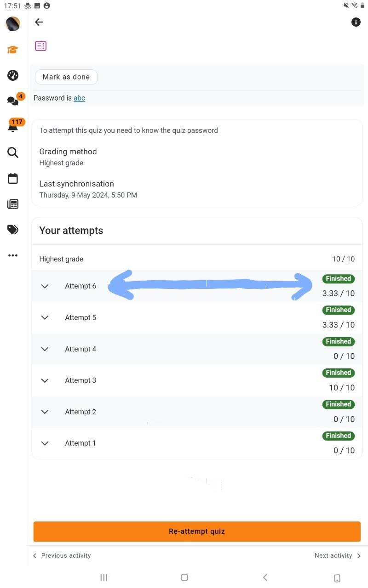Open the info icon at top right
Viewport: 368px width, 588px height.
pyautogui.click(x=356, y=22)
